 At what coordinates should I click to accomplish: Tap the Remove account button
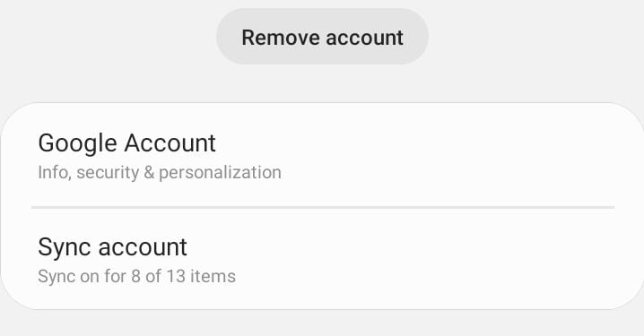click(322, 37)
